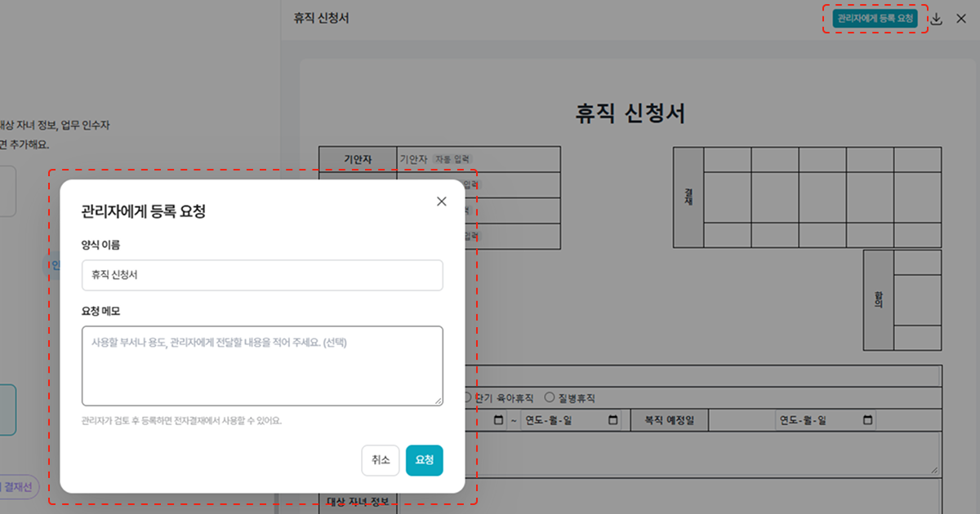This screenshot has width=980, height=514.
Task: Select the 질병휴직 radio button
Action: tap(549, 398)
